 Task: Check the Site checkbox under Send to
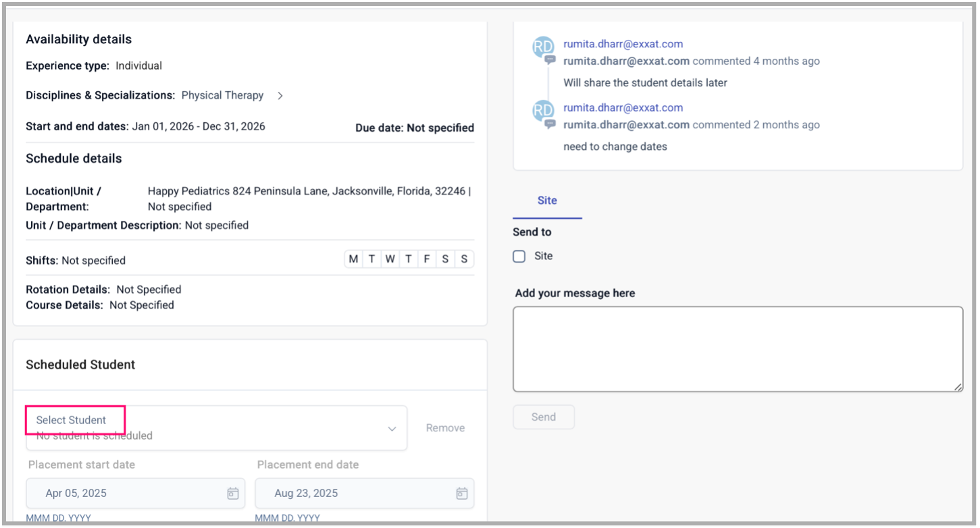519,257
